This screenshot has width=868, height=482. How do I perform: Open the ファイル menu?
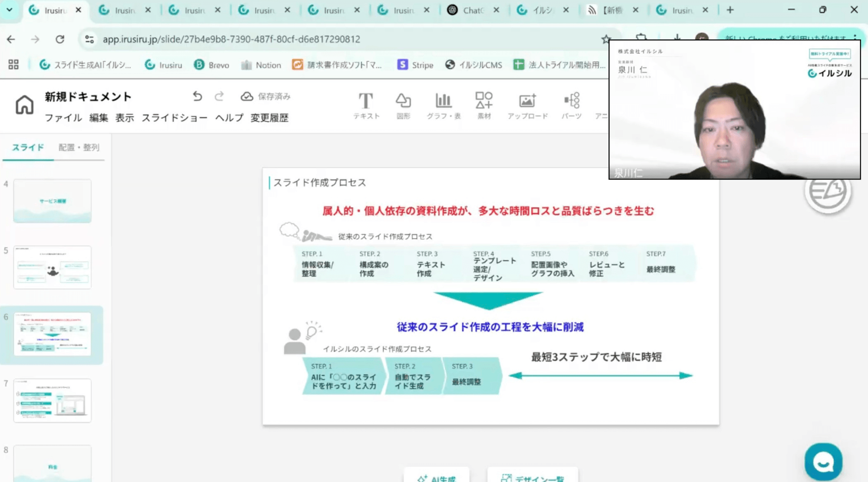tap(63, 118)
